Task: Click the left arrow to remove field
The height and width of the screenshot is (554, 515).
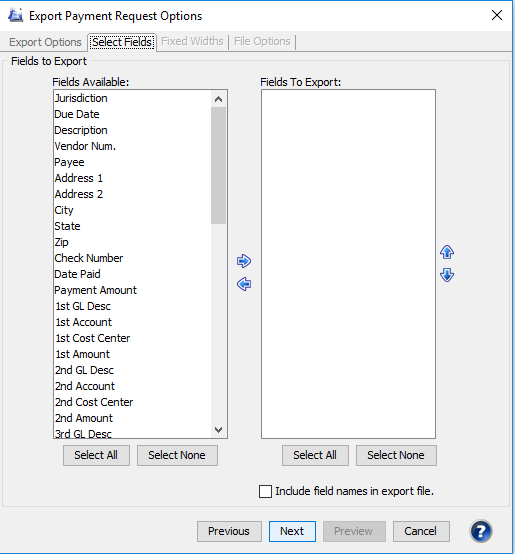Action: (244, 284)
